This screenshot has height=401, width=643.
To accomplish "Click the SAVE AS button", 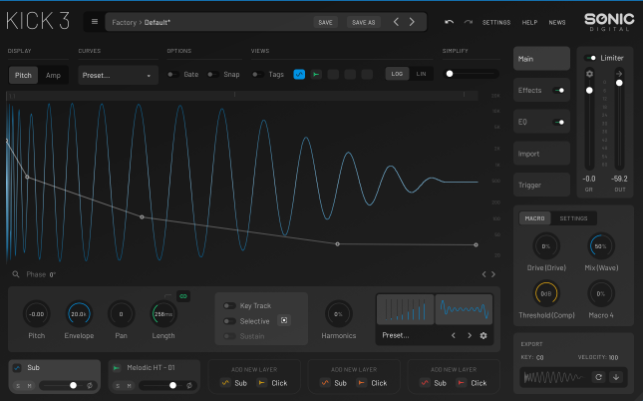I will click(x=363, y=22).
